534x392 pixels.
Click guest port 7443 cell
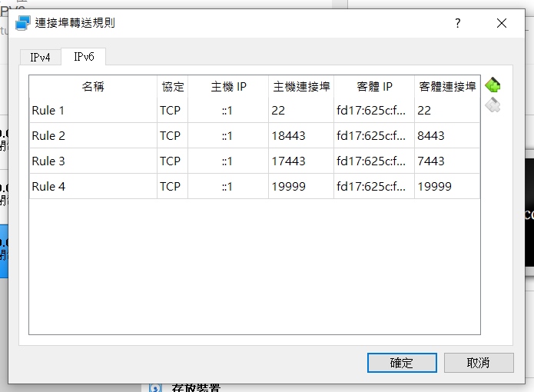446,161
